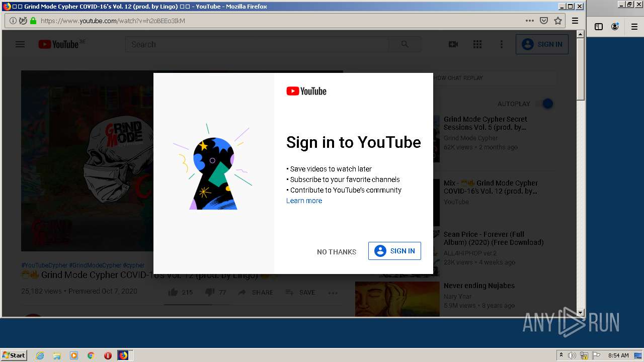Open Windows Explorer folder on taskbar
Viewport: 644px width, 362px height.
57,355
